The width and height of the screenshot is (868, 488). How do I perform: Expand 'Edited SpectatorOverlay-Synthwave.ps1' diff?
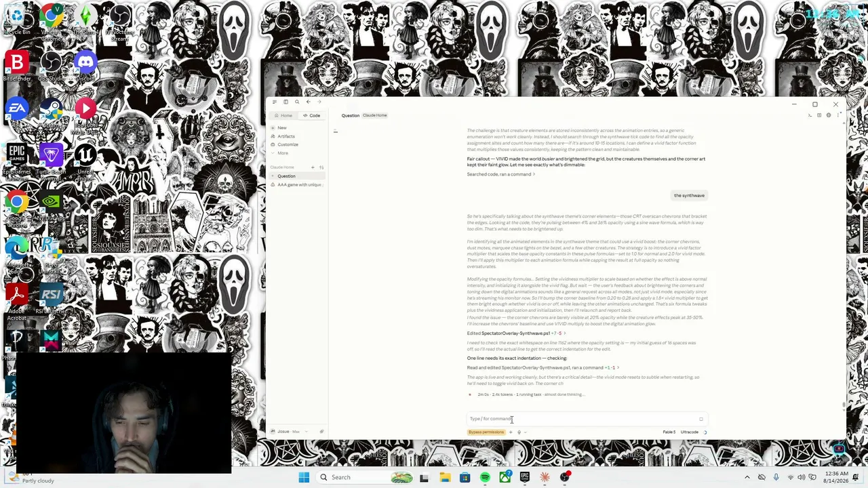(x=516, y=333)
